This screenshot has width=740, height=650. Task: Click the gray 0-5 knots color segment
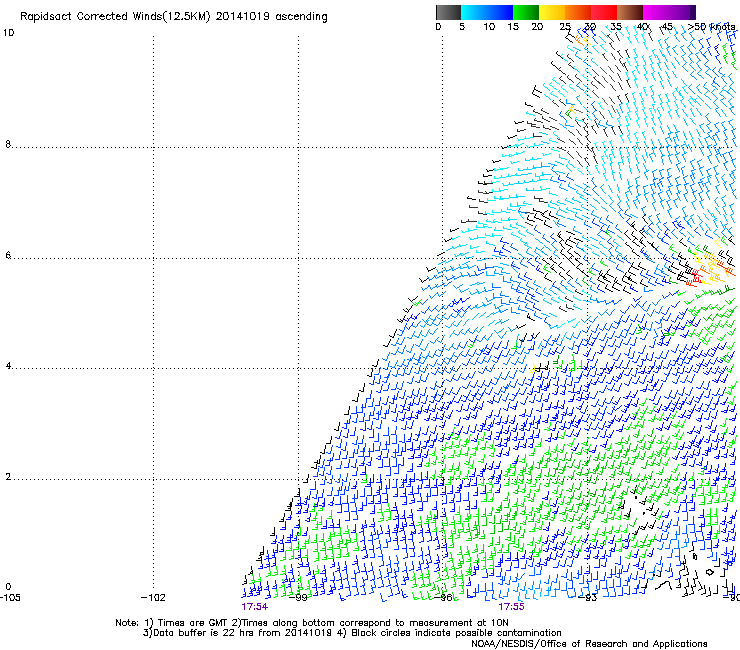(448, 12)
